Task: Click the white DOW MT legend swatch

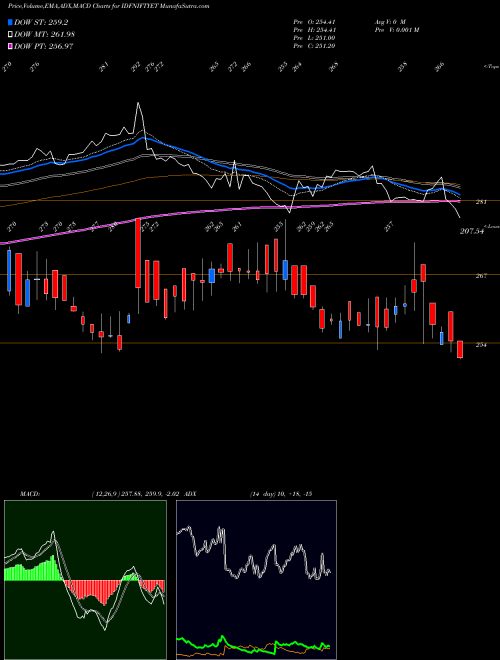Action: (10, 34)
